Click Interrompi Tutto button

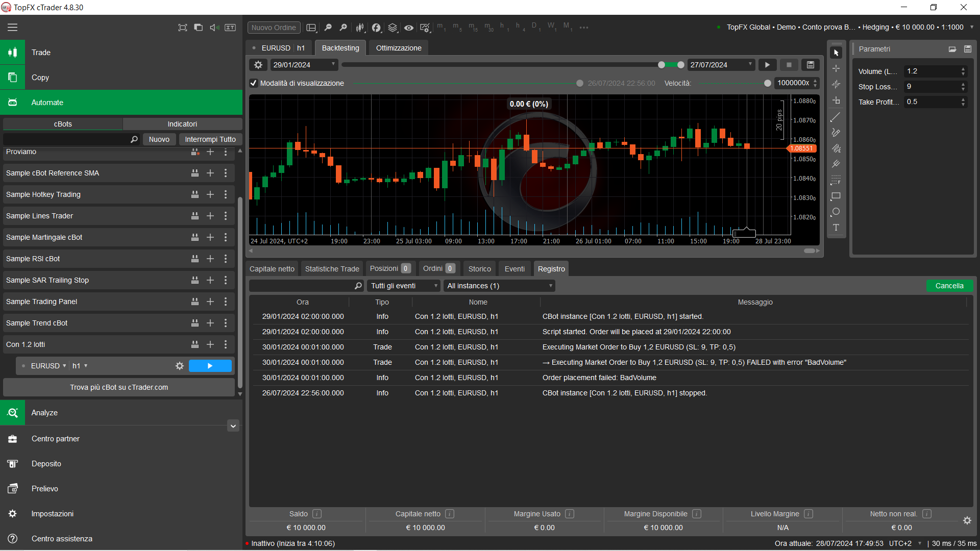pyautogui.click(x=210, y=139)
